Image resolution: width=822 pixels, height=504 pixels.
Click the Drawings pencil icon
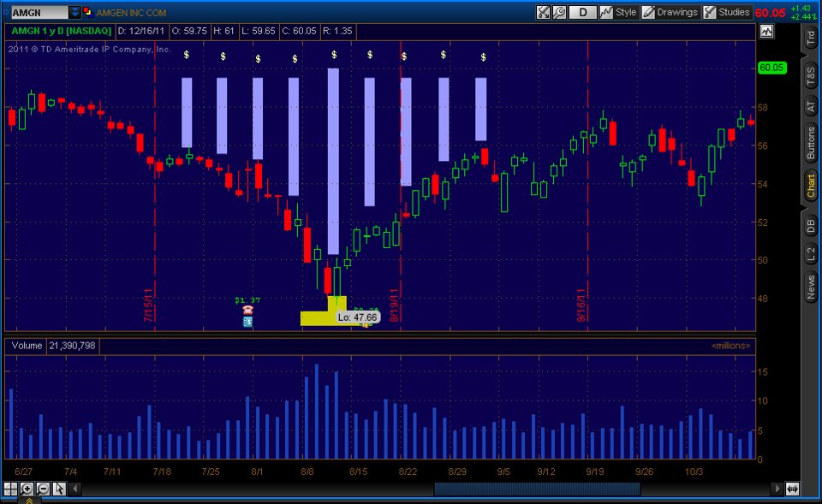(648, 12)
